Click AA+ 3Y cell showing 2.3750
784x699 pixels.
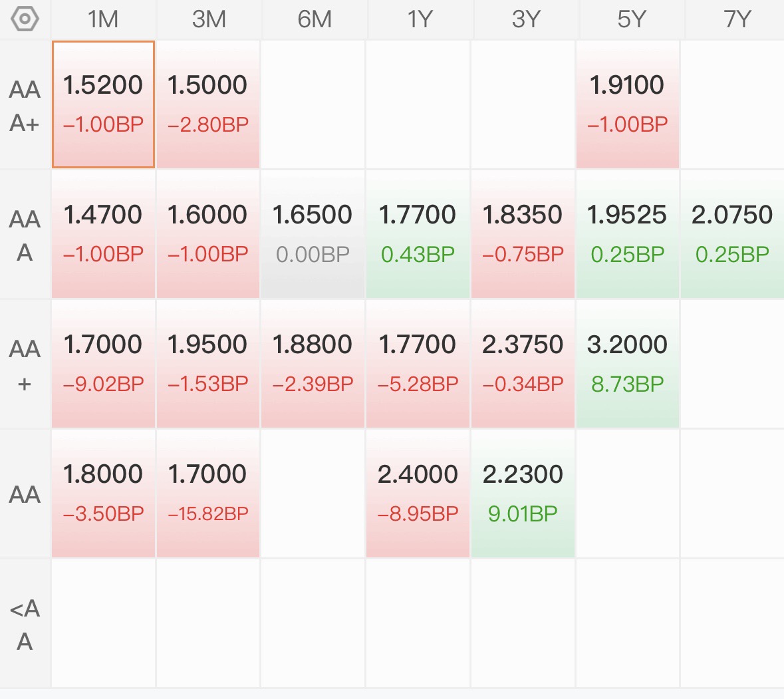(523, 364)
